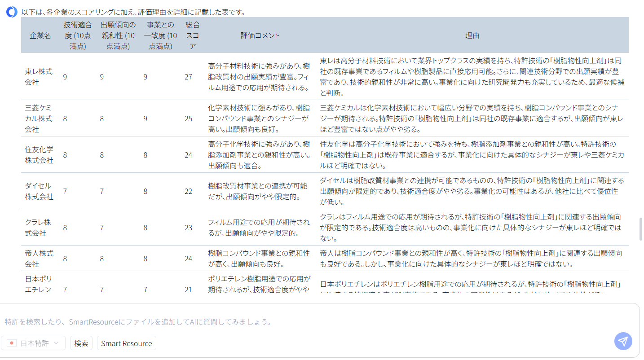The height and width of the screenshot is (360, 644).
Task: Click the total score 23 for クラレ
Action: (x=188, y=228)
